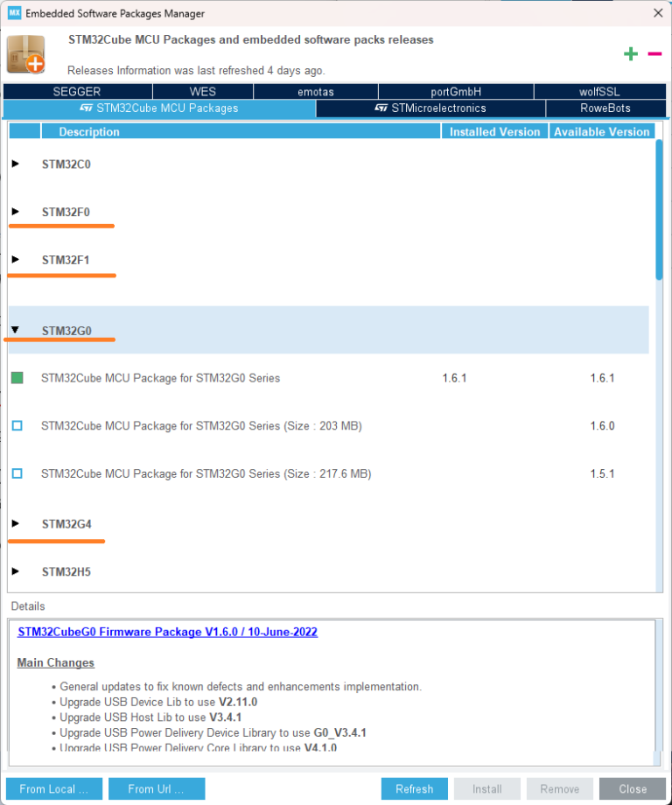672x805 pixels.
Task: Expand the STM32C0 tree node
Action: click(16, 164)
